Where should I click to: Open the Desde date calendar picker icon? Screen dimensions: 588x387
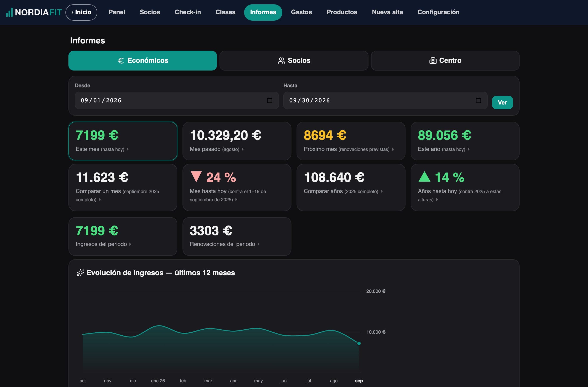coord(269,100)
